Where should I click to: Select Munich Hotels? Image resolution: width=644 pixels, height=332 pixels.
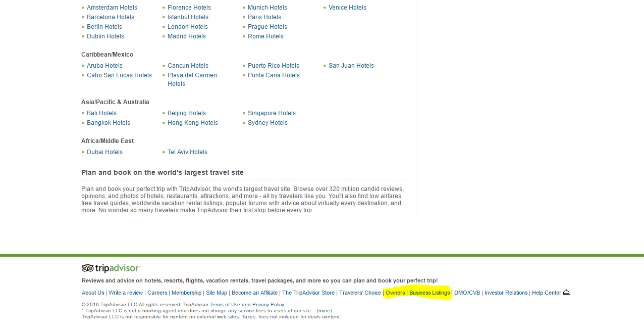click(267, 8)
